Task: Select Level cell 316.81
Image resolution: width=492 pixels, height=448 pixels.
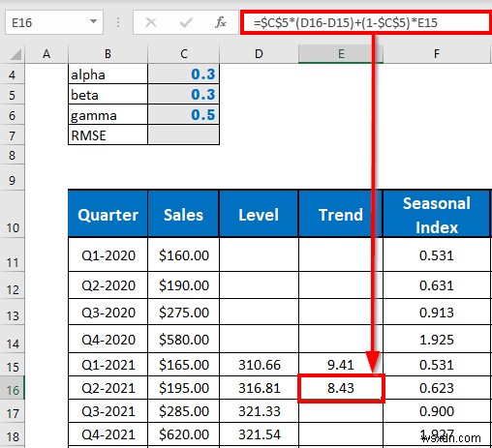Action: pos(259,388)
